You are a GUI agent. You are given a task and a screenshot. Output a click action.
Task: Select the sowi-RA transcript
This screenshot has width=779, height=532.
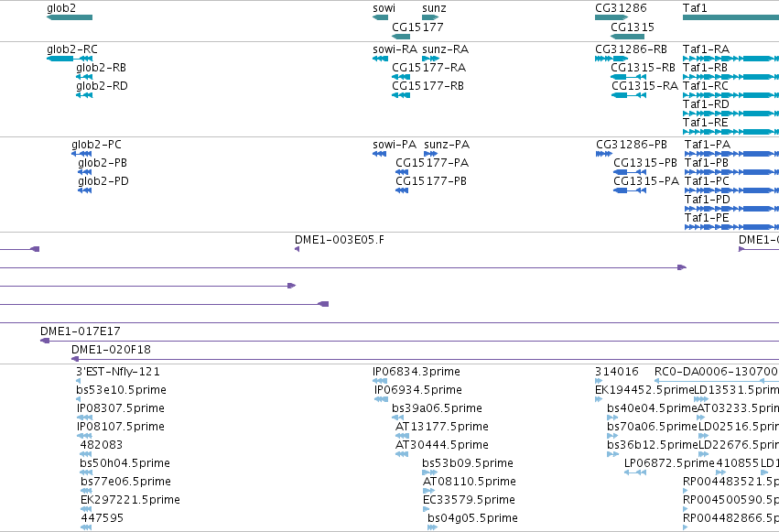(x=395, y=49)
